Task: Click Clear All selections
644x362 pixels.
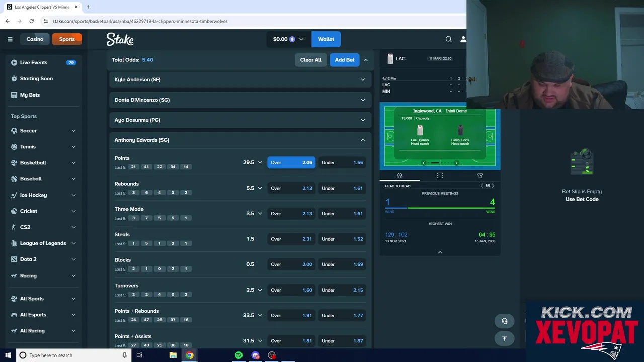Action: pos(311,60)
